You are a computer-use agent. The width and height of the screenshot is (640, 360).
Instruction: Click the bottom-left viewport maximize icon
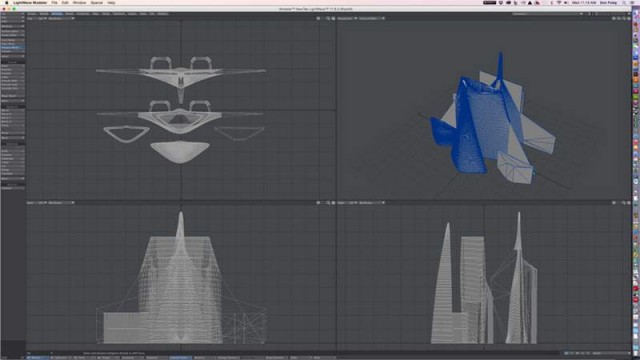click(333, 202)
